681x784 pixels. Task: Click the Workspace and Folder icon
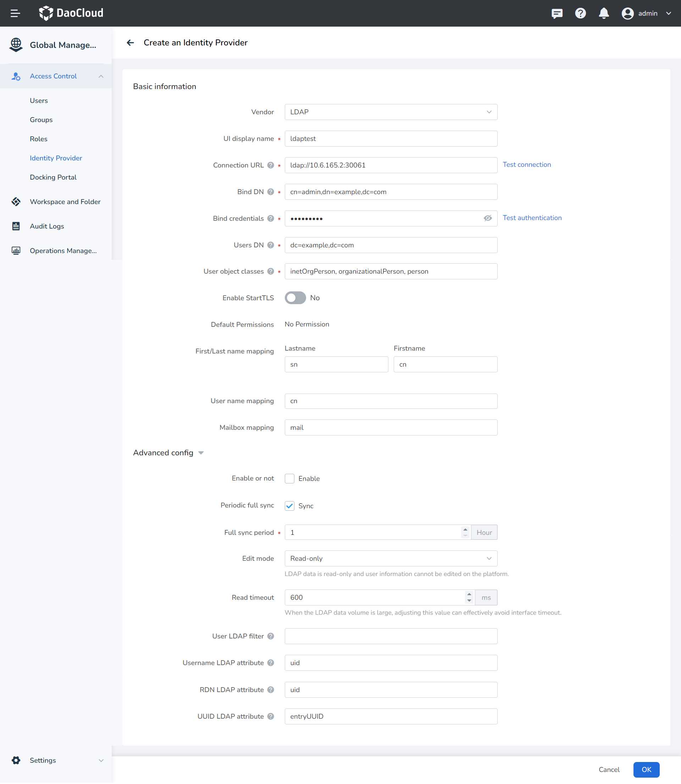pyautogui.click(x=16, y=201)
